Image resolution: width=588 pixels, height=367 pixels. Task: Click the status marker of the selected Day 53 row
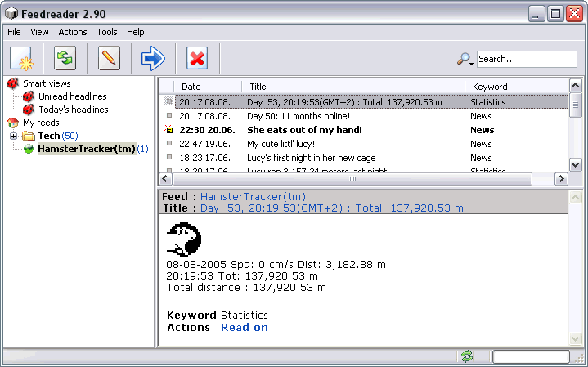tap(168, 101)
